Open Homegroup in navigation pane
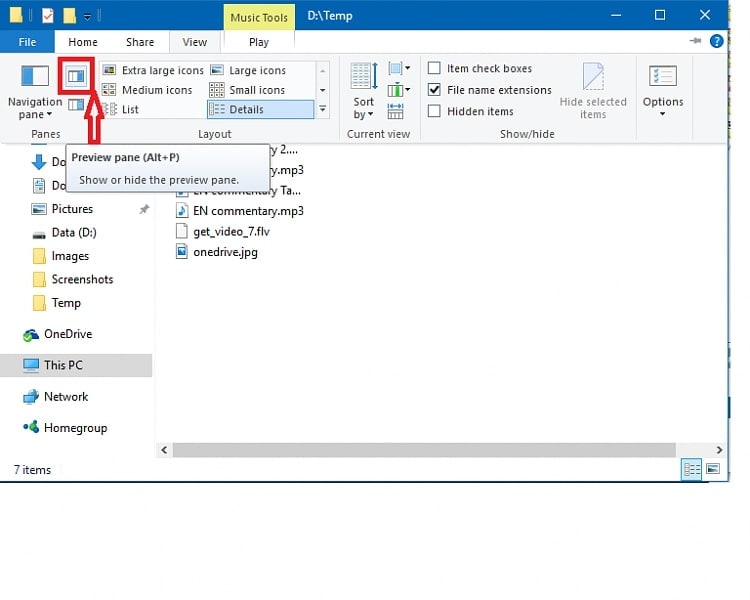Screen dimensions: 750x600 (75, 428)
